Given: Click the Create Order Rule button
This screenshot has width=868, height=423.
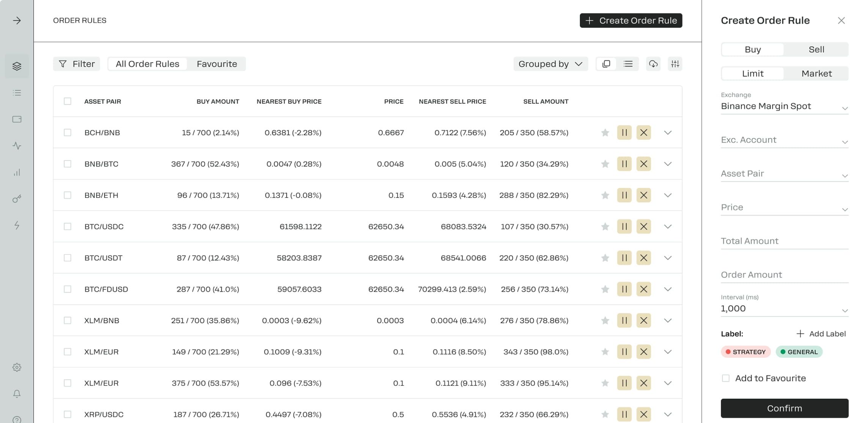Looking at the screenshot, I should [x=631, y=20].
